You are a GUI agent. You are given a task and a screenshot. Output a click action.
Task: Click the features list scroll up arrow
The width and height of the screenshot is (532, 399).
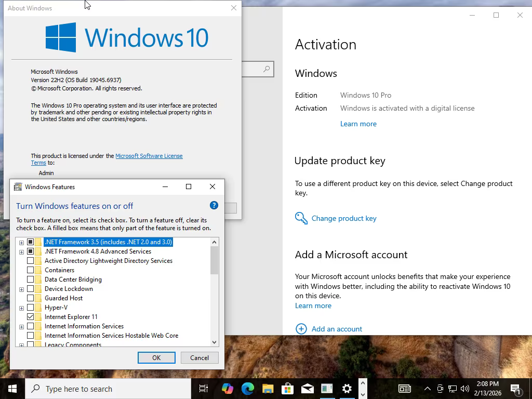tap(214, 242)
